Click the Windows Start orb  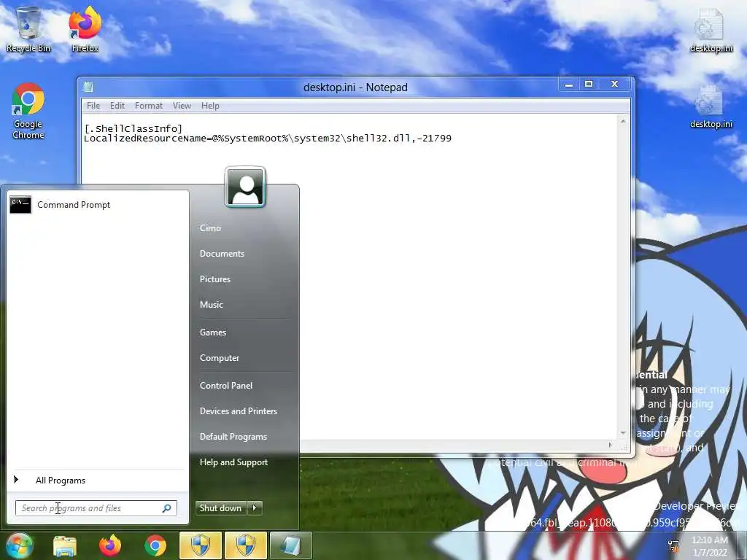(19, 545)
